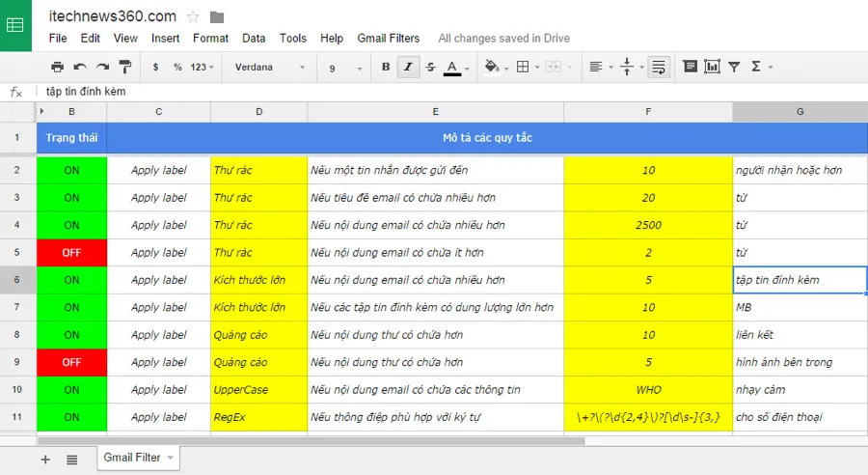
Task: Rename the itechnews360.com document title
Action: pos(113,16)
